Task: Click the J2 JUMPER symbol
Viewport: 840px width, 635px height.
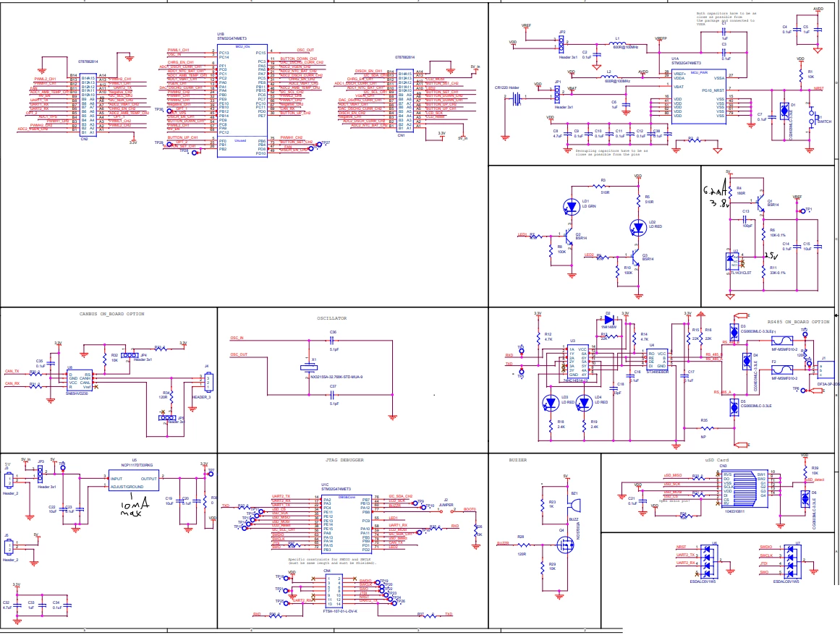Action: pos(445,511)
